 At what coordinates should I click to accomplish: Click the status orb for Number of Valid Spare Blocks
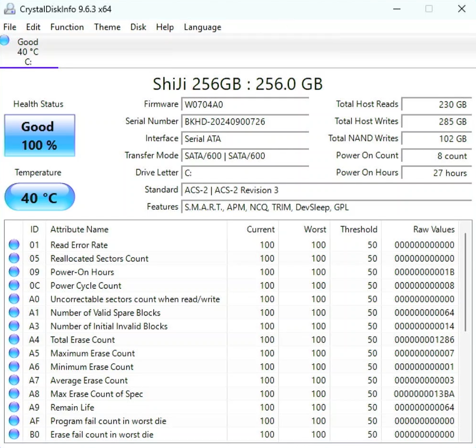pos(14,312)
